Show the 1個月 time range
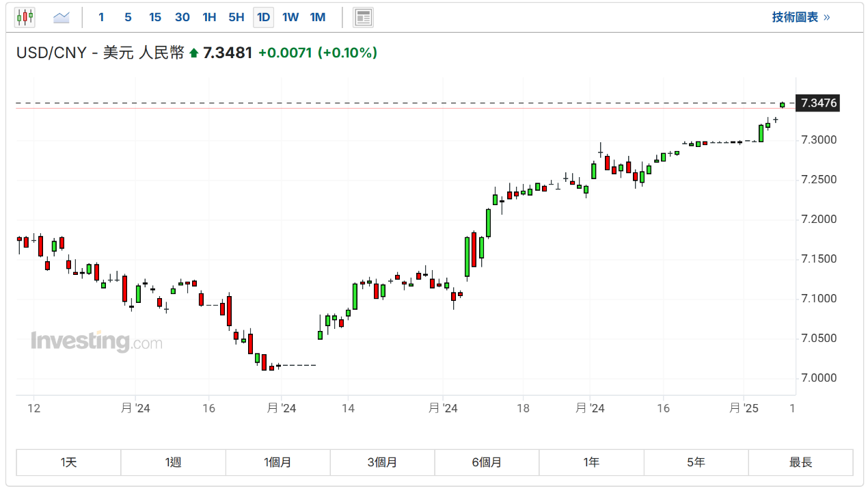Screen dimensions: 868x493 click(x=277, y=462)
